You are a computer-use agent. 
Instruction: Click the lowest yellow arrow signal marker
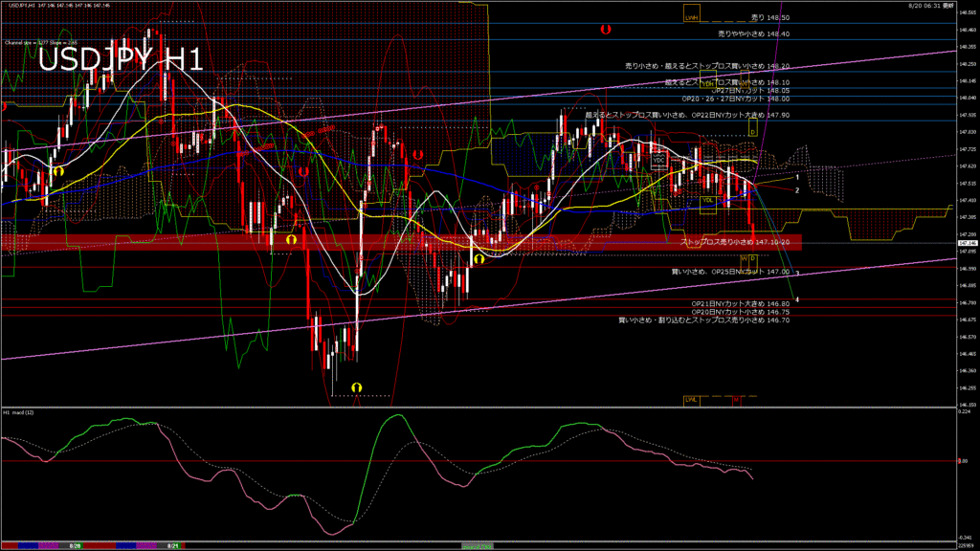(357, 387)
